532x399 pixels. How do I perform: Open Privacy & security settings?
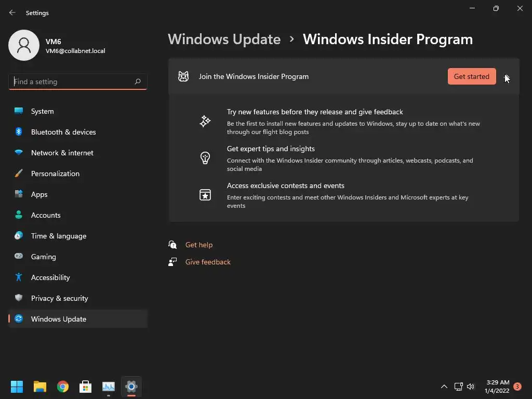[x=78, y=298]
